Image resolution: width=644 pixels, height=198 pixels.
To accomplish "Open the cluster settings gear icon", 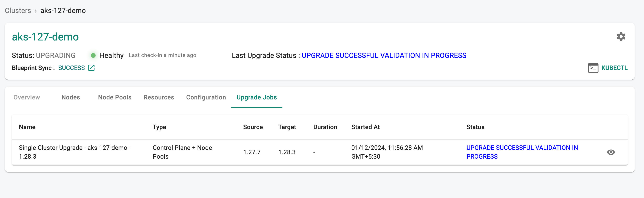I will 621,37.
